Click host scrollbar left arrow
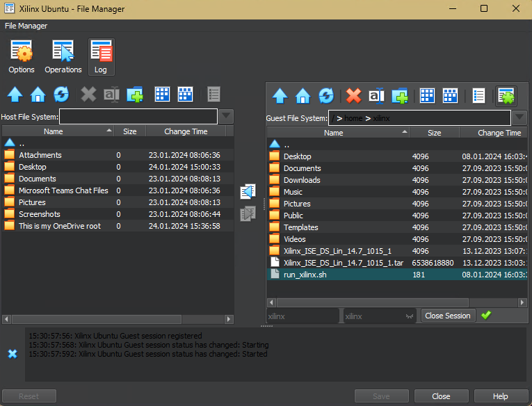Viewport: 532px width, 406px height. pos(6,319)
